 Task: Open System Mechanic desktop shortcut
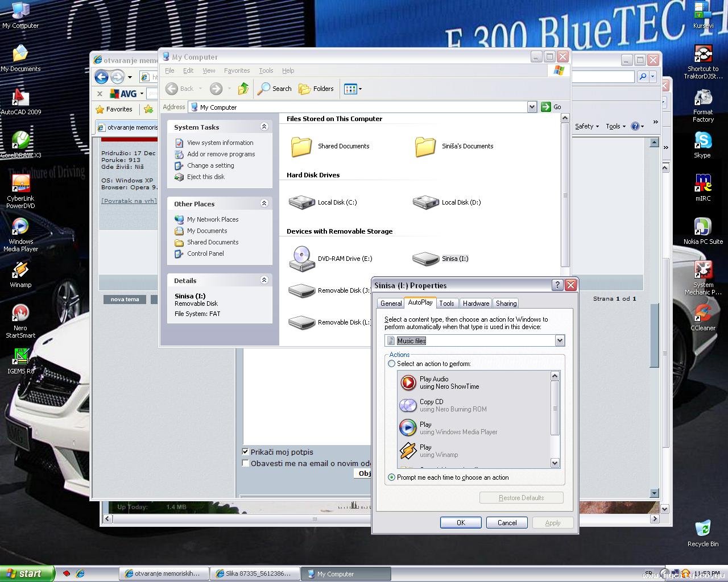[703, 278]
